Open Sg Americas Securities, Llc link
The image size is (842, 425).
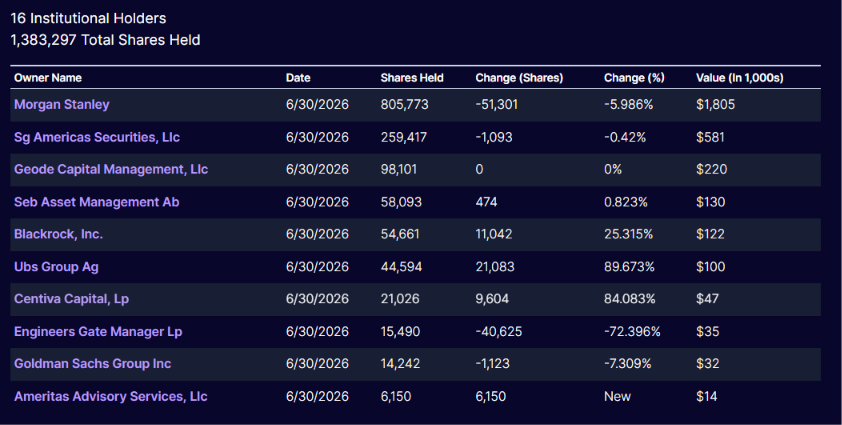(97, 138)
